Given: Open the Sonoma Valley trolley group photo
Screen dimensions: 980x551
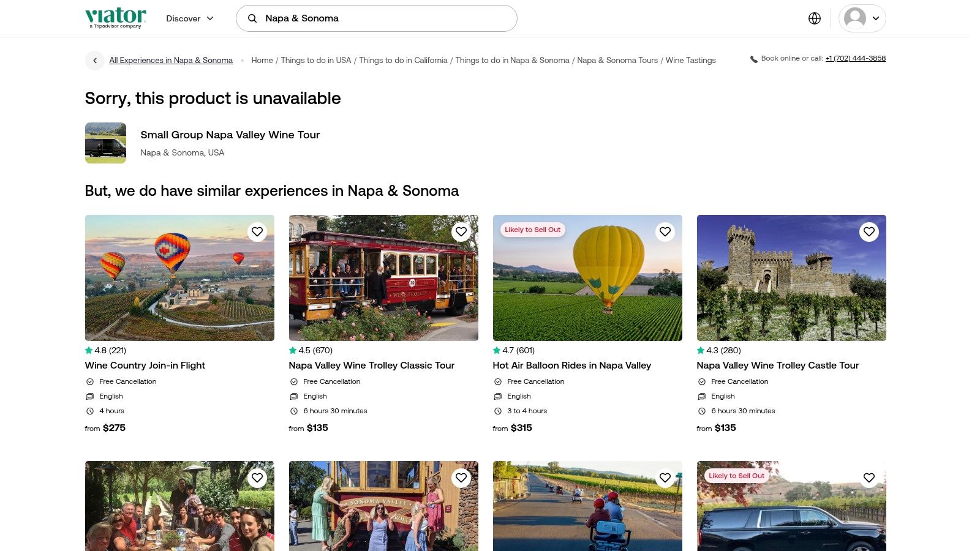Looking at the screenshot, I should tap(383, 506).
